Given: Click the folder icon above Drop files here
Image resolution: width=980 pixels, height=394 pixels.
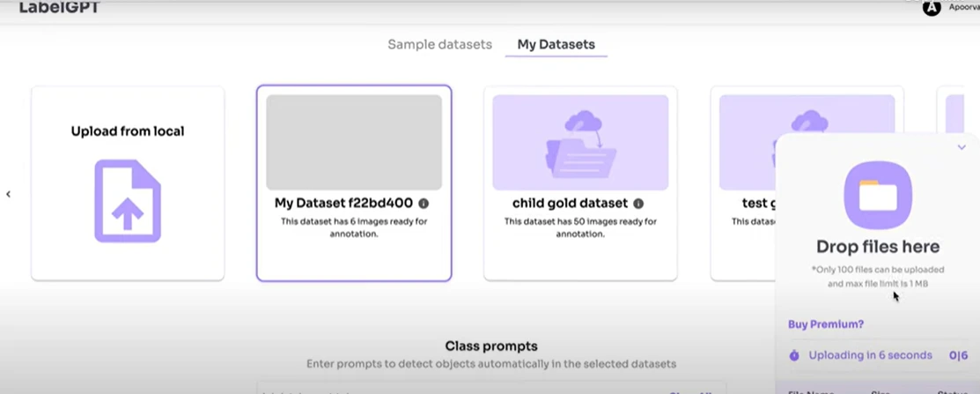Looking at the screenshot, I should tap(877, 195).
